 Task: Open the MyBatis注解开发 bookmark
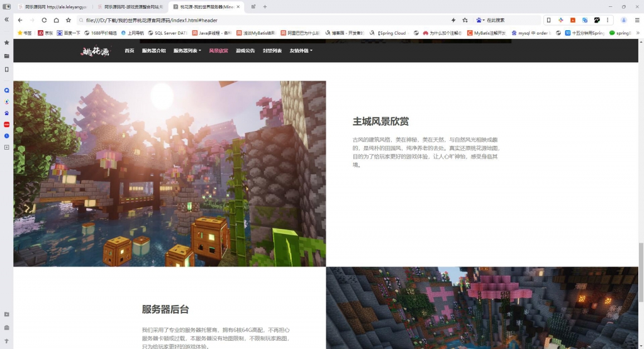point(487,33)
